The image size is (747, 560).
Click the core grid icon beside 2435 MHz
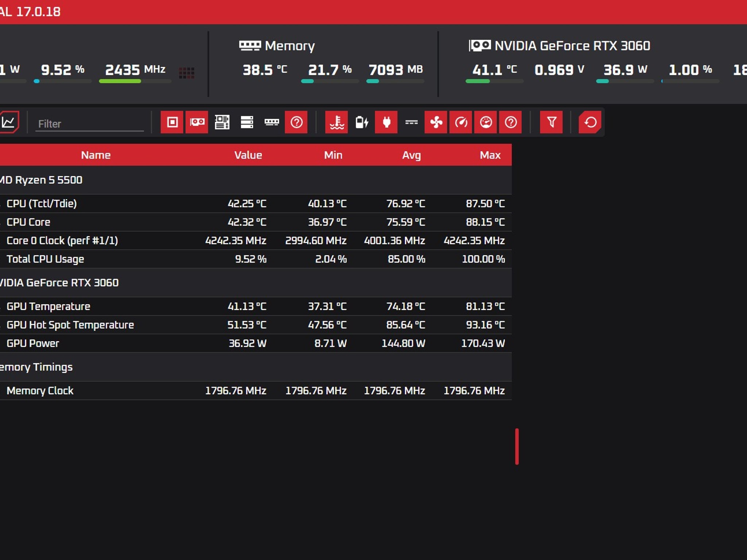(187, 73)
